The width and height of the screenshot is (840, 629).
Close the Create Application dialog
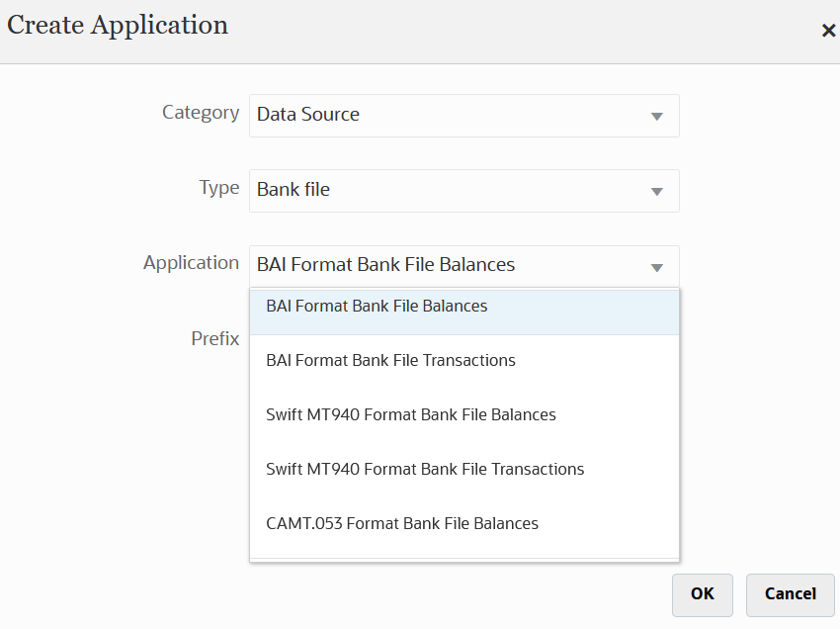pyautogui.click(x=828, y=31)
